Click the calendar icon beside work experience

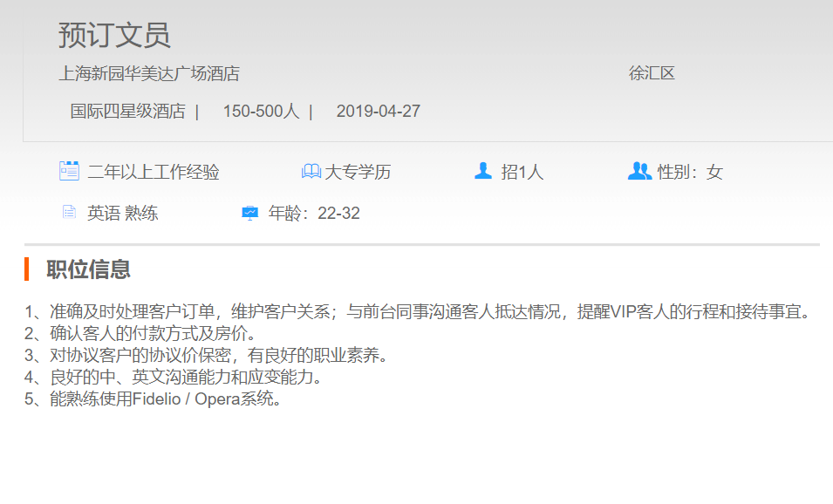point(69,171)
